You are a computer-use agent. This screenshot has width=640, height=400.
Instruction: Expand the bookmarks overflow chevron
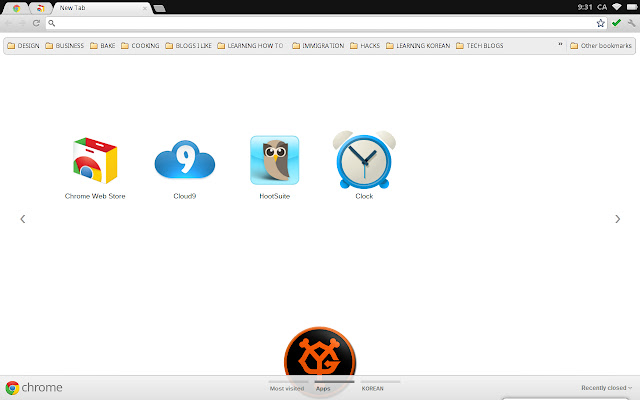560,44
